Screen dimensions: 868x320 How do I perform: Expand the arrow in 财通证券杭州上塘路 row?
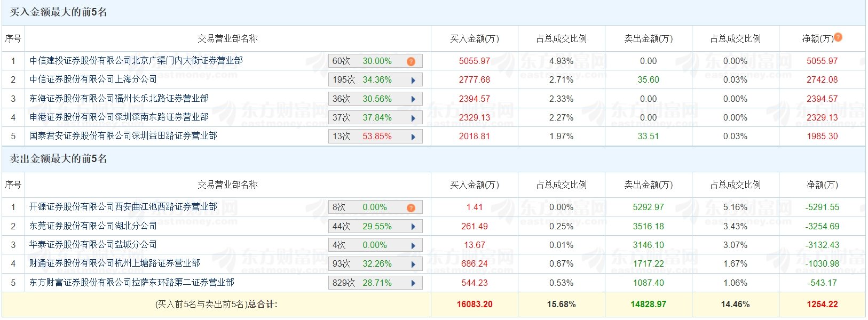click(x=413, y=264)
